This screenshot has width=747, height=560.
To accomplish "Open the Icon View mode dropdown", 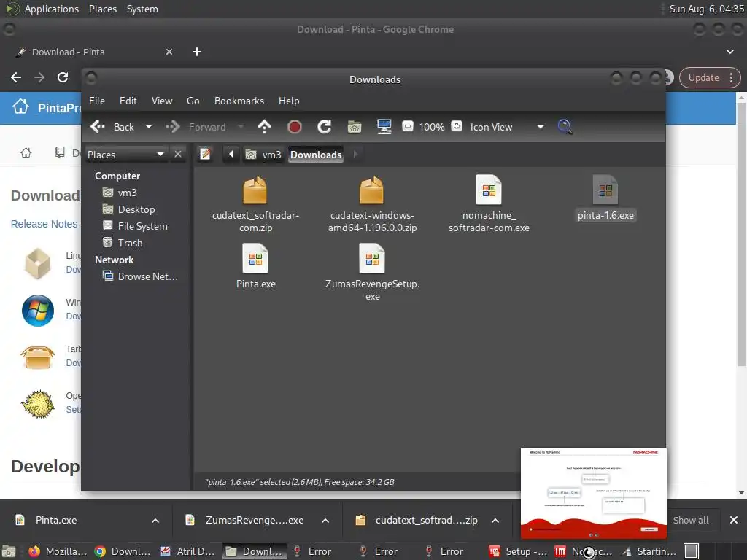I will coord(507,127).
